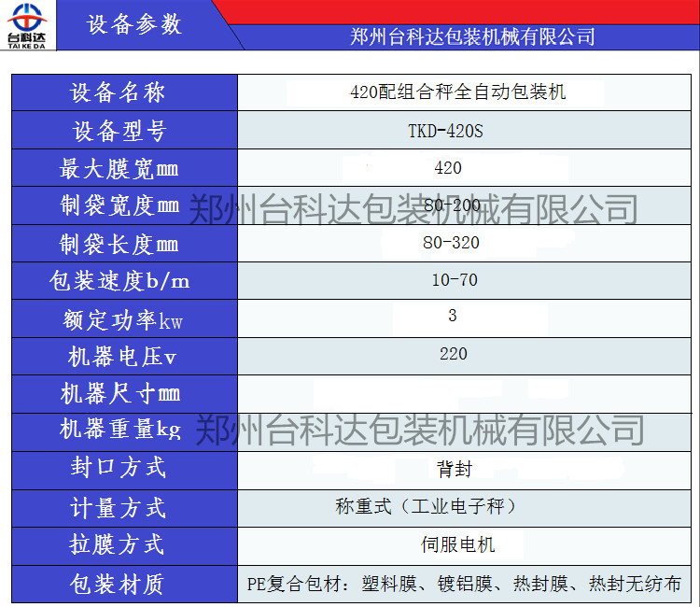
Task: Click the PE复合包材 packaging material value
Action: tap(464, 585)
